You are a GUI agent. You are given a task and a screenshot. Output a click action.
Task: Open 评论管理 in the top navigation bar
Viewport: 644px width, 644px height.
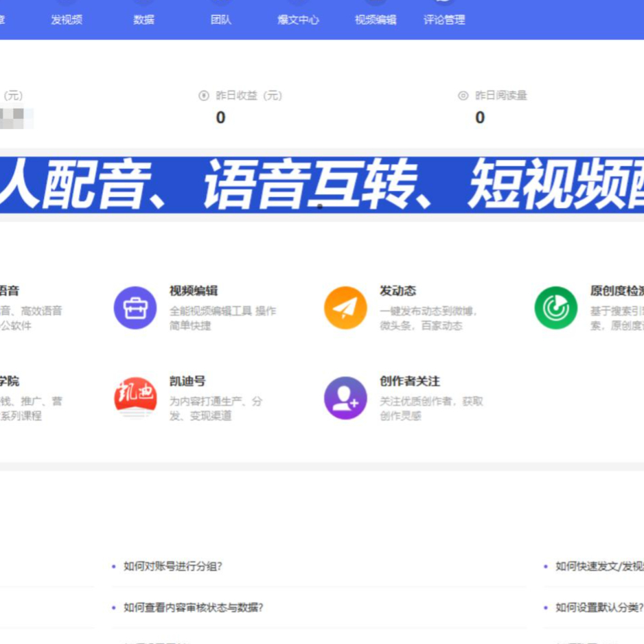[x=444, y=19]
